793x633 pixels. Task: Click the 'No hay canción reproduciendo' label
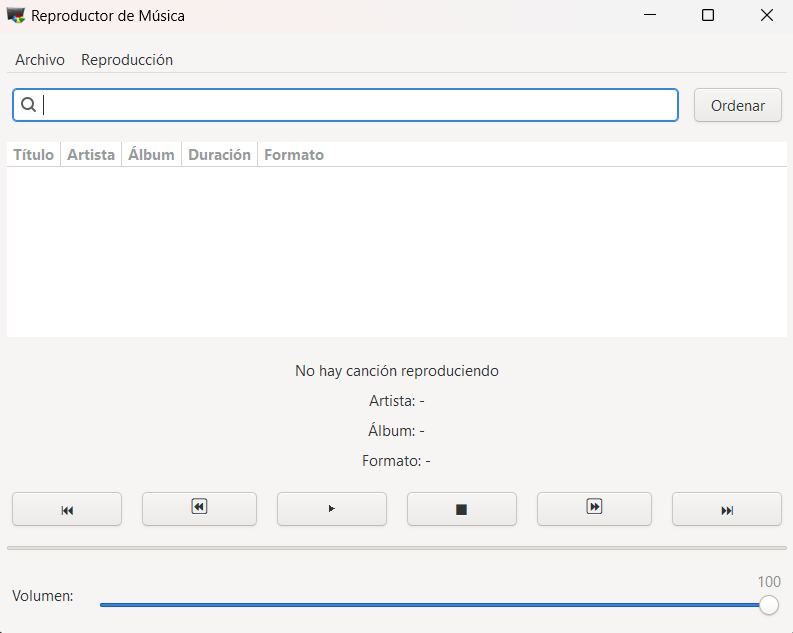pyautogui.click(x=397, y=371)
